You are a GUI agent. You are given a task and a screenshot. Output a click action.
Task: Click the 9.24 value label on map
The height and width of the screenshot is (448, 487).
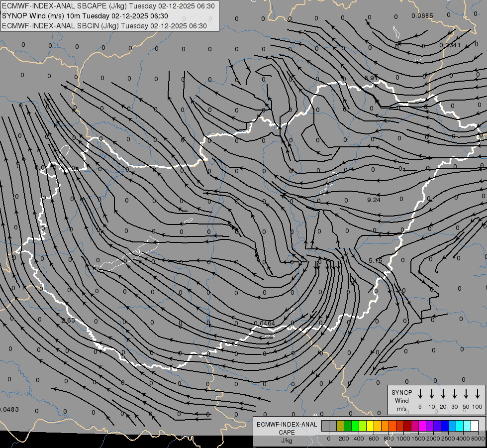[x=374, y=200]
